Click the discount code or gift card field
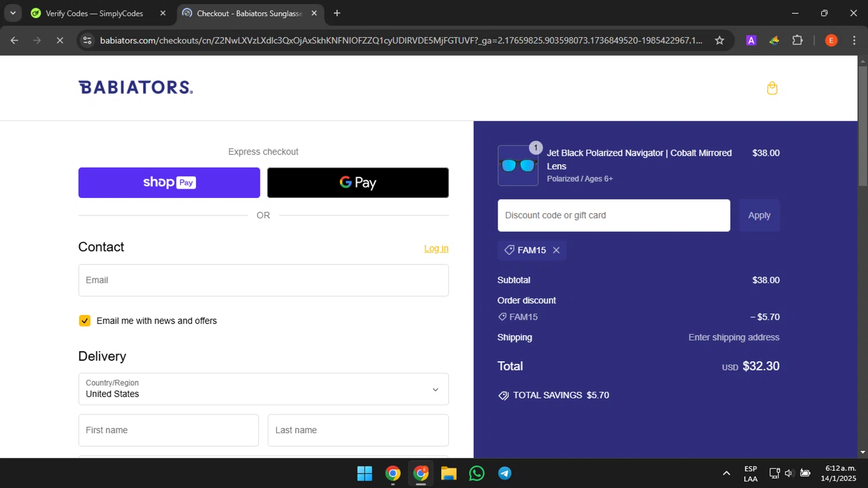The width and height of the screenshot is (868, 488). click(614, 215)
